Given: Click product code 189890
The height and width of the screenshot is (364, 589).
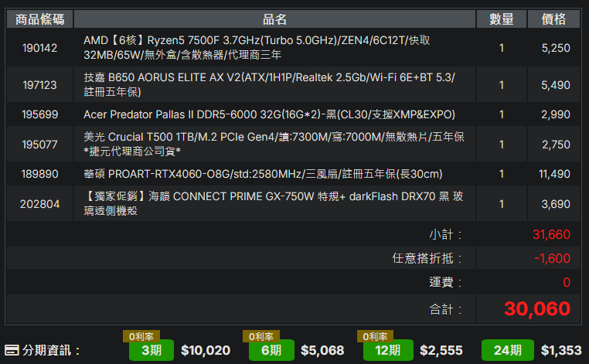Looking at the screenshot, I should coord(40,174).
